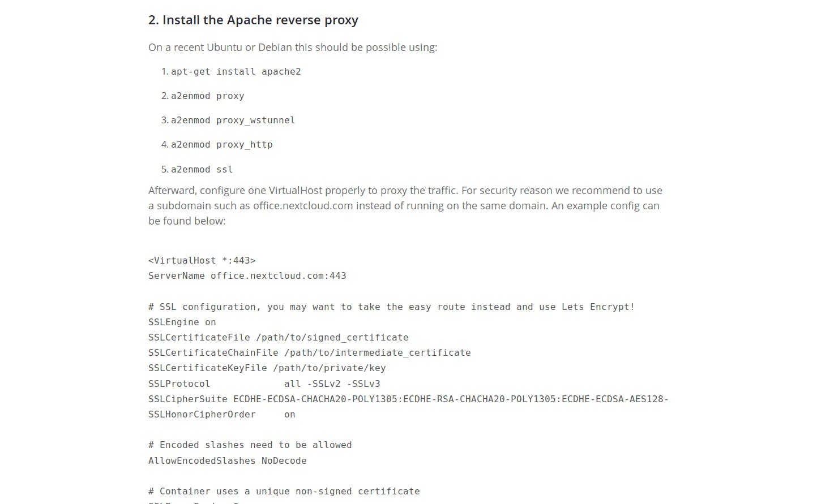Click the "a2enmod proxy_wstunnel" command
This screenshot has width=817, height=504.
(x=233, y=120)
